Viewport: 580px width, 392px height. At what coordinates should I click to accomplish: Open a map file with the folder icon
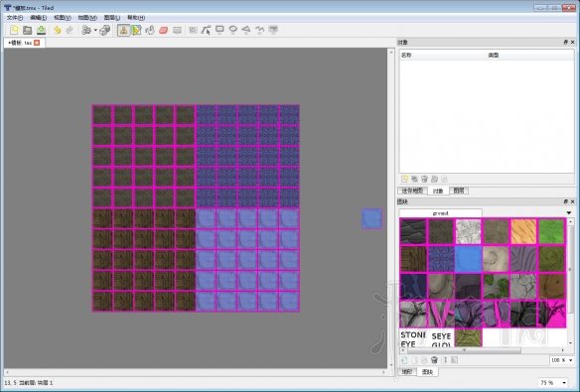pos(28,30)
